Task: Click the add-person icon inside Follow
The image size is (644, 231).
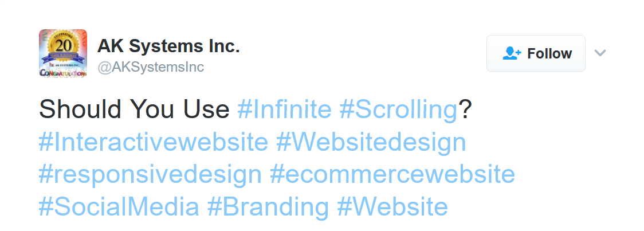Action: click(512, 53)
